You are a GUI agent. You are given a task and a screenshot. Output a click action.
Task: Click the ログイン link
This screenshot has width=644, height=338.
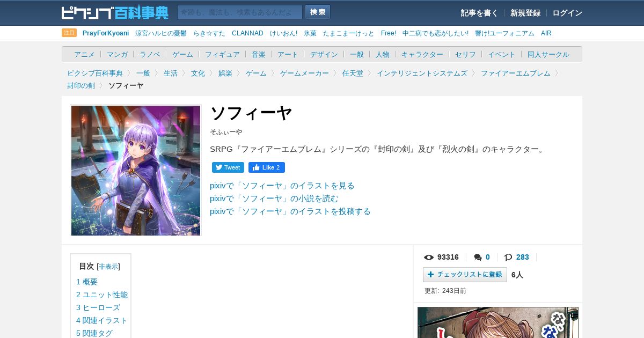click(x=567, y=13)
